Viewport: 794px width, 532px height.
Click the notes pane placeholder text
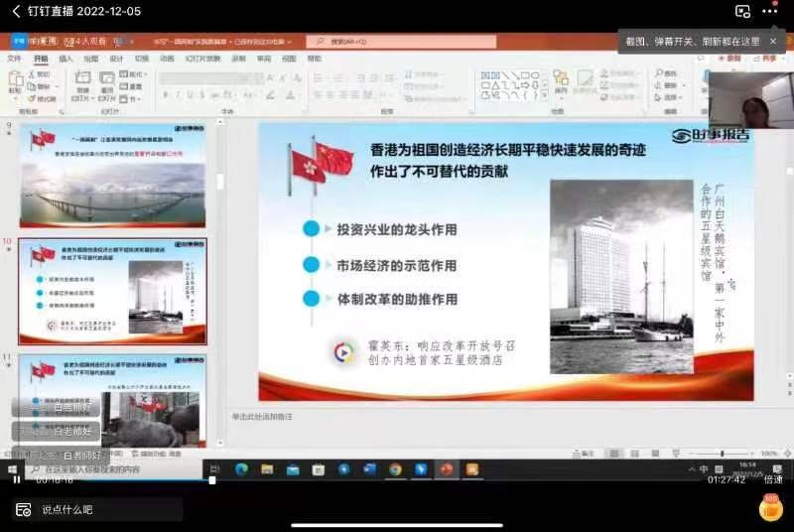click(262, 417)
